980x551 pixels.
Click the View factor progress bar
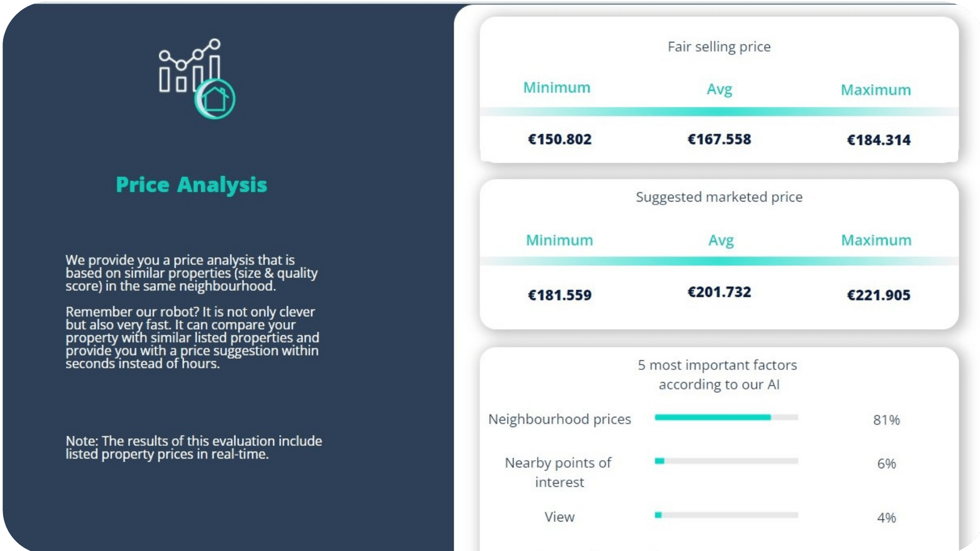[726, 515]
